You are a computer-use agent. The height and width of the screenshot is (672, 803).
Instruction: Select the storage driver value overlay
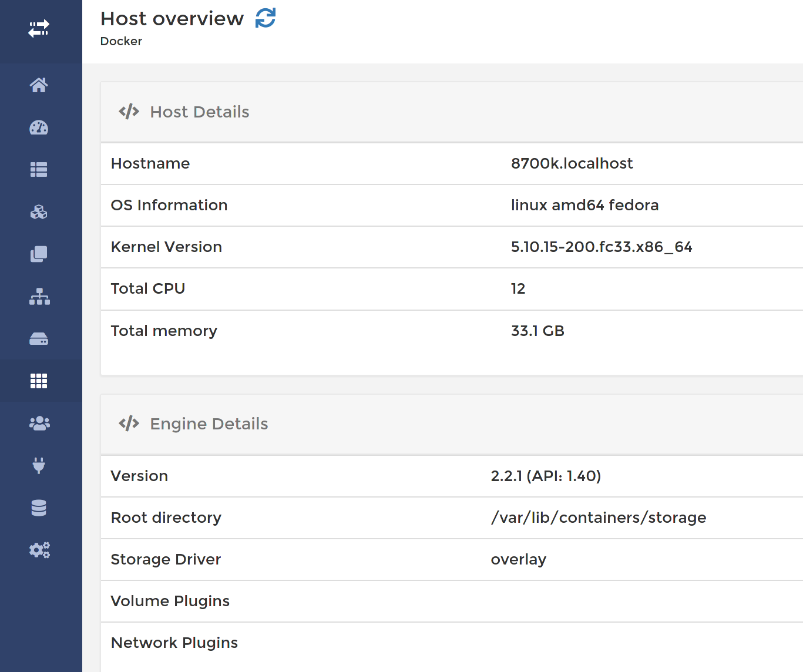(x=519, y=559)
